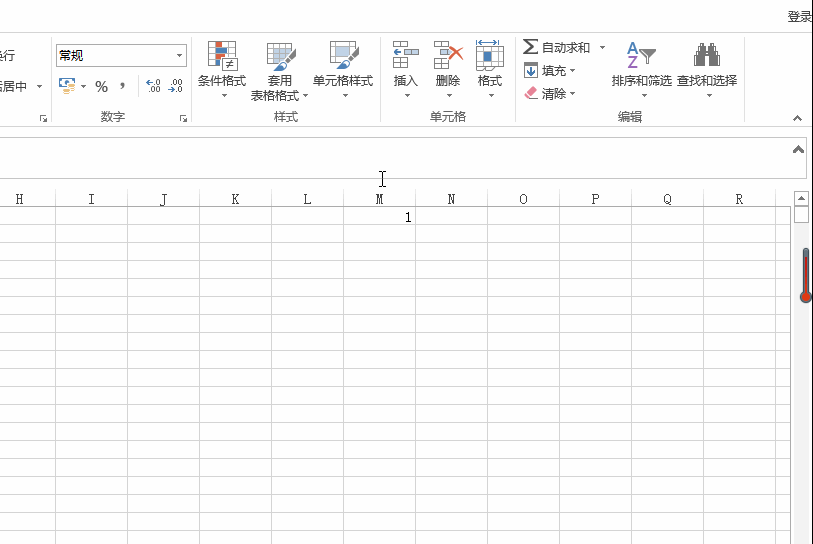Apply accounting number format icon
Viewport: 813px width, 544px height.
(67, 86)
